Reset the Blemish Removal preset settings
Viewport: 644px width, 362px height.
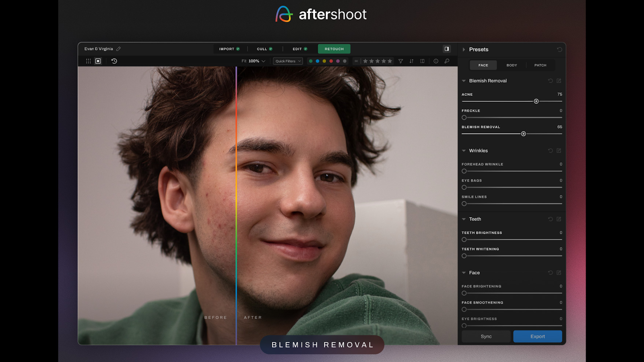550,81
